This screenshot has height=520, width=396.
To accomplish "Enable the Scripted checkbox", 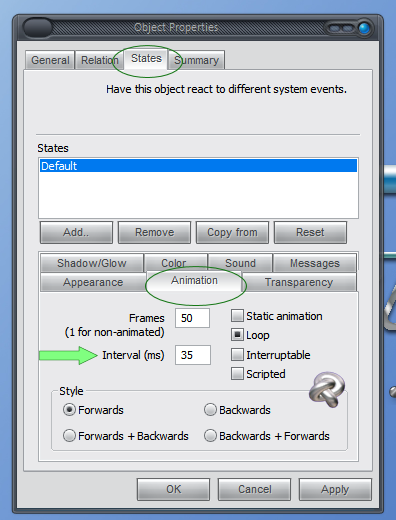I will (x=237, y=374).
